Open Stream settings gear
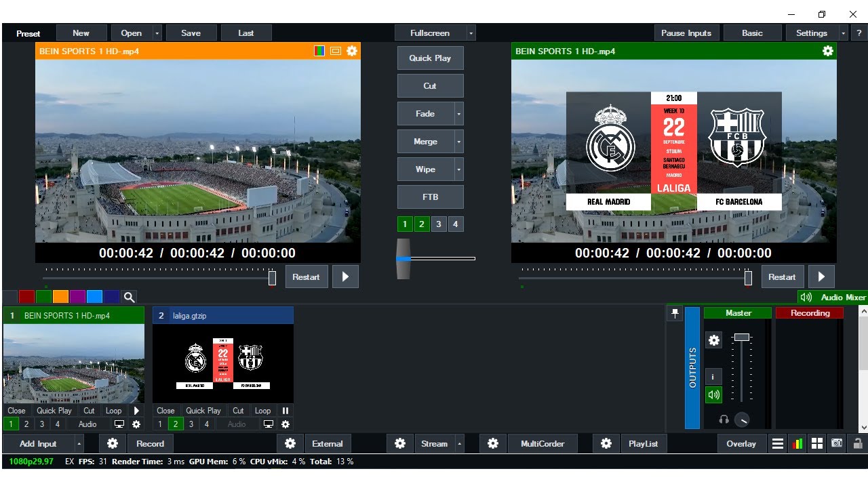868x488 pixels. pyautogui.click(x=400, y=444)
